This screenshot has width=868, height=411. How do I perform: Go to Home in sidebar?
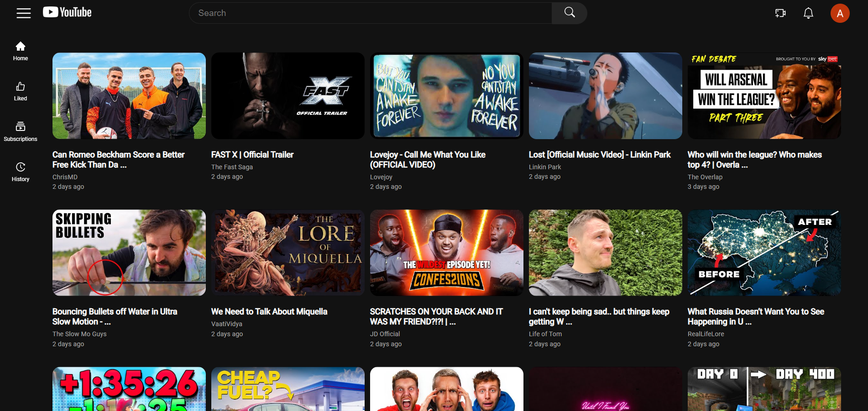click(x=21, y=51)
